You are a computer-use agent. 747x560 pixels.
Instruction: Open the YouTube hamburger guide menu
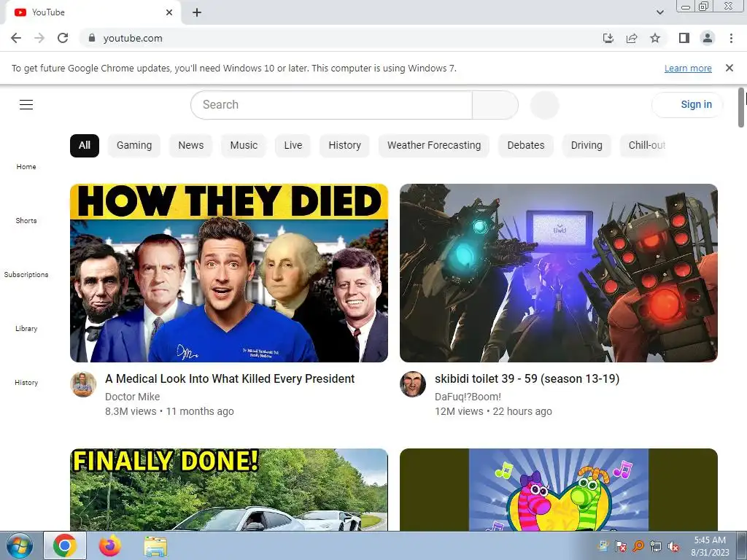click(26, 105)
